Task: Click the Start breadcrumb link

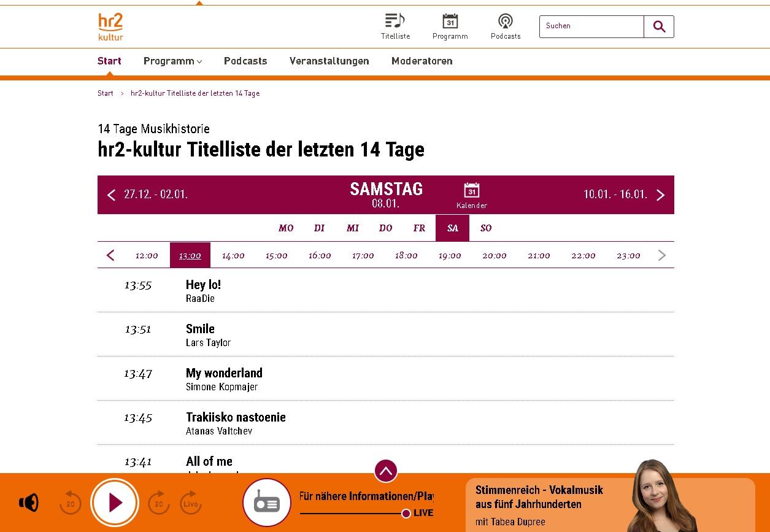Action: coord(106,93)
